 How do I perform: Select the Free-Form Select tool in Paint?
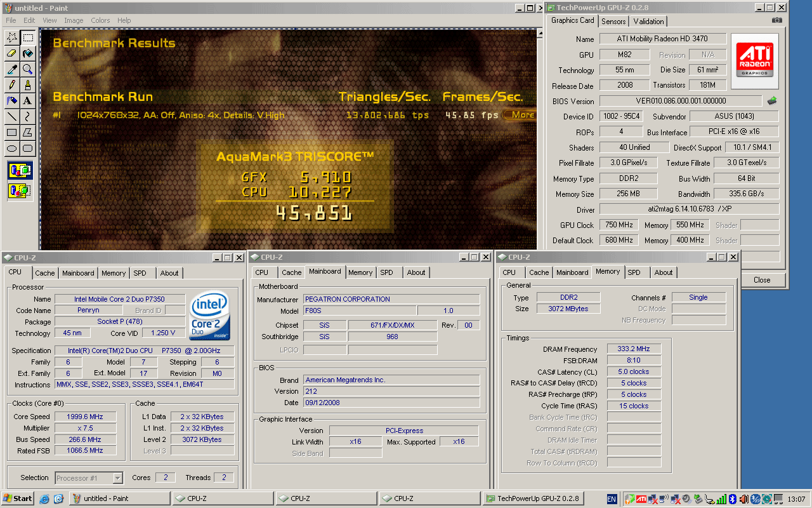pyautogui.click(x=11, y=37)
